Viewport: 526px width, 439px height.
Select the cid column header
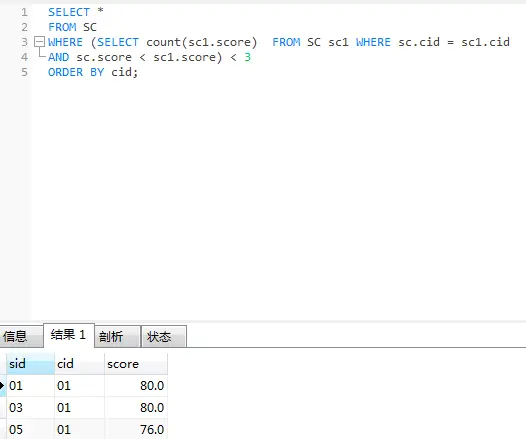(x=79, y=364)
